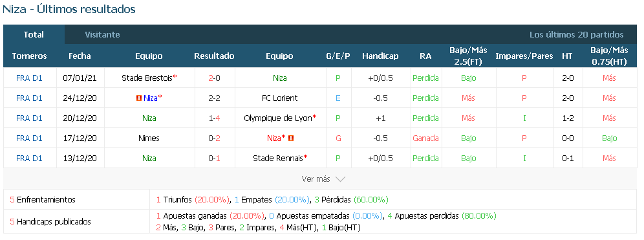The height and width of the screenshot is (240, 644).
Task: Click the Impares/Pares column header
Action: point(524,56)
